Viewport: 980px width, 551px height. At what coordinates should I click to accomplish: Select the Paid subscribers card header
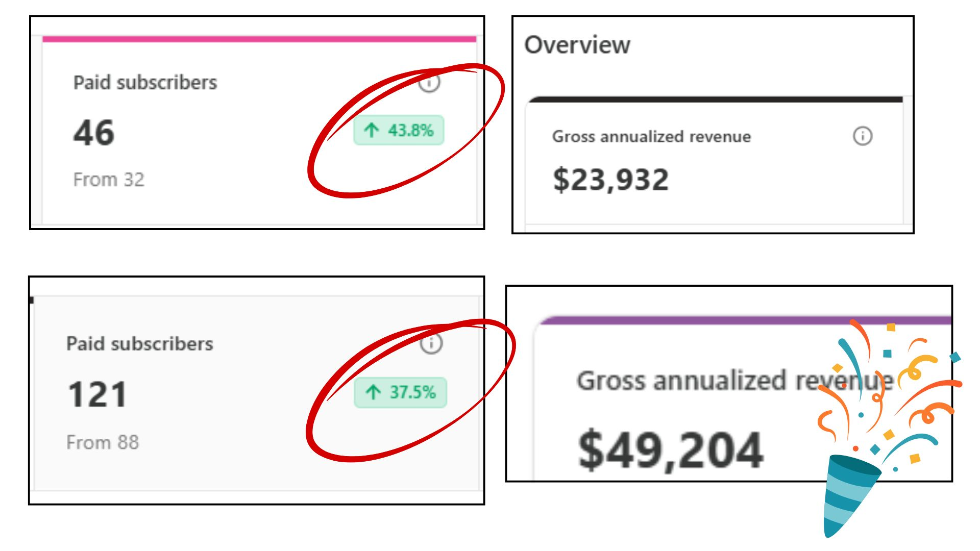coord(145,82)
